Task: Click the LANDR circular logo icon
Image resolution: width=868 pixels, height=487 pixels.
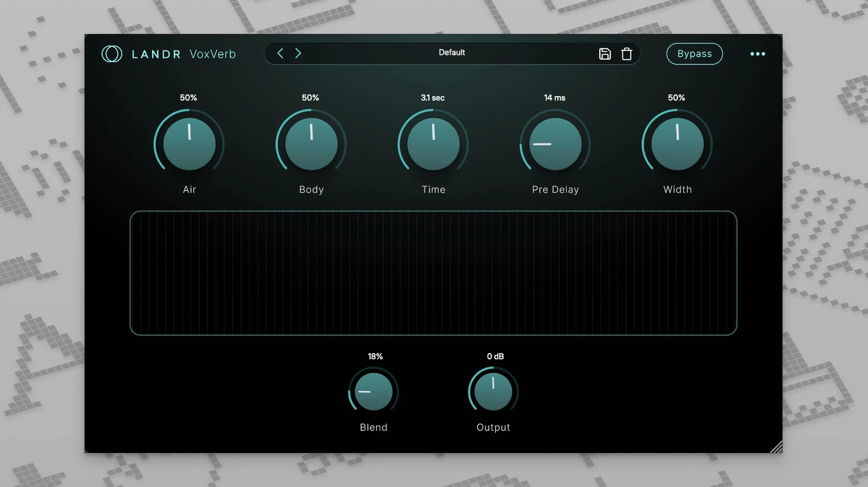Action: click(112, 54)
